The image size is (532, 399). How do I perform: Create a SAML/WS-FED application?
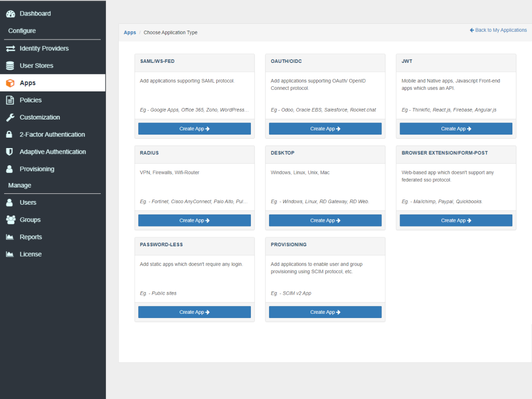point(194,129)
